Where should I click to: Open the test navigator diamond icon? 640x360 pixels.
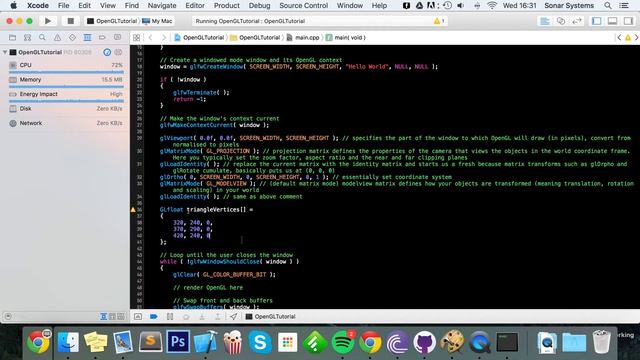72,38
